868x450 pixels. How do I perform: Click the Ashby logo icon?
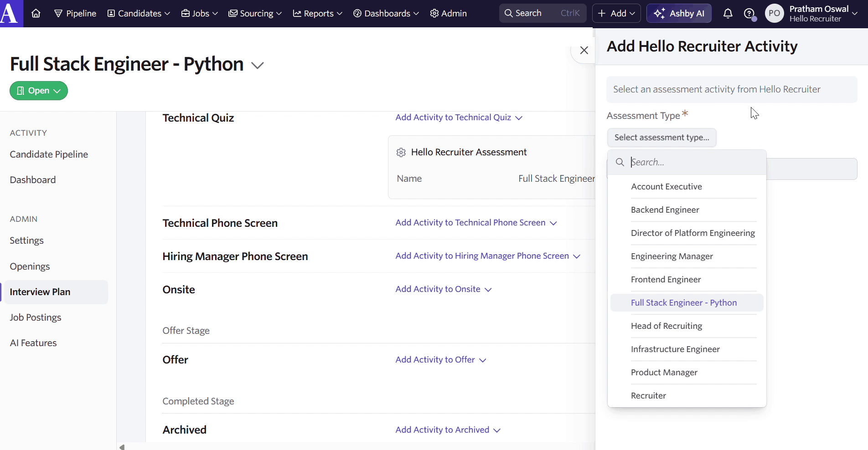(11, 13)
